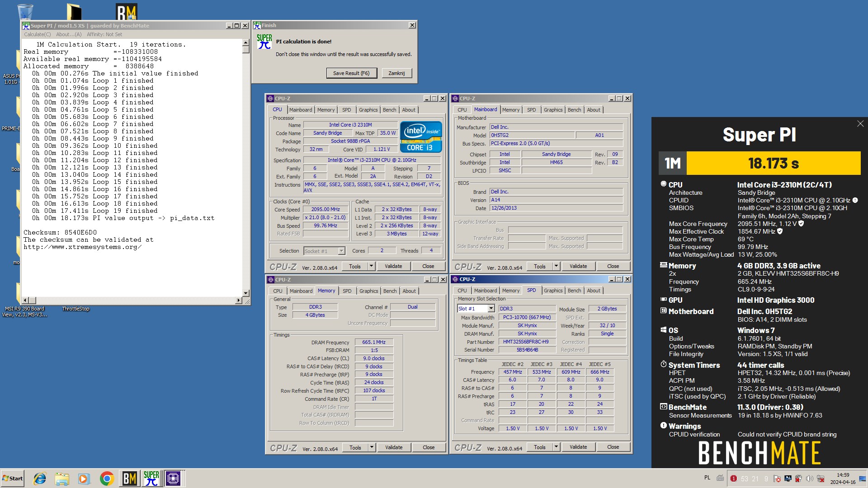Viewport: 868px width, 488px height.
Task: Open About tab in CPU-Z SPD window
Action: [x=594, y=291]
